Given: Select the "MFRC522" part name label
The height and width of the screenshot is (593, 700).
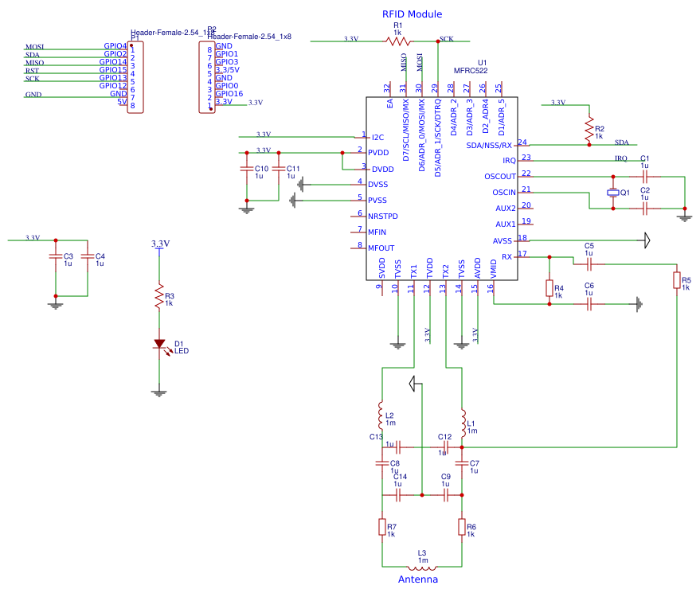Looking at the screenshot, I should pos(471,71).
